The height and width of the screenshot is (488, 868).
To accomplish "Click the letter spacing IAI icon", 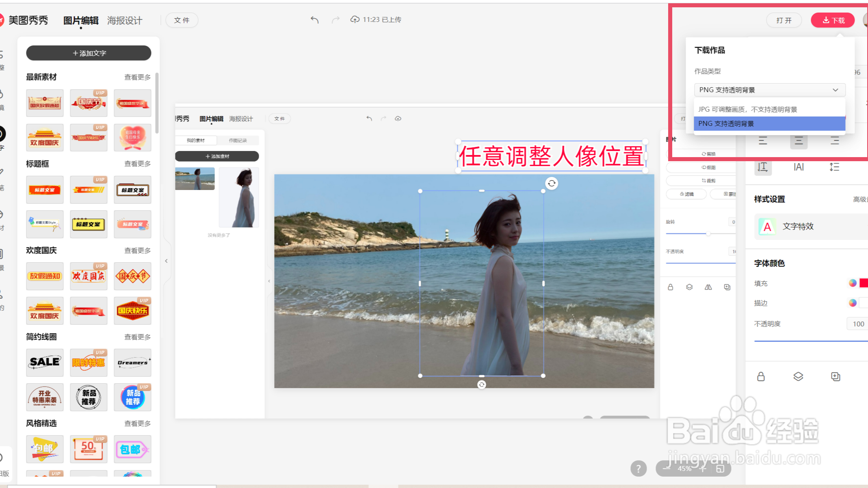I will click(x=799, y=167).
